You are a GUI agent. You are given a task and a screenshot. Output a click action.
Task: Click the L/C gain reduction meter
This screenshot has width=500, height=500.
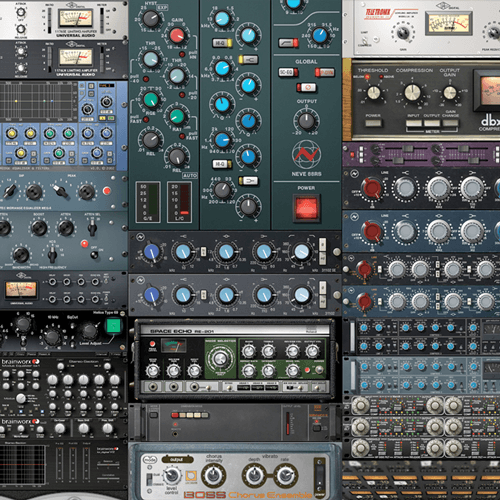[x=179, y=202]
